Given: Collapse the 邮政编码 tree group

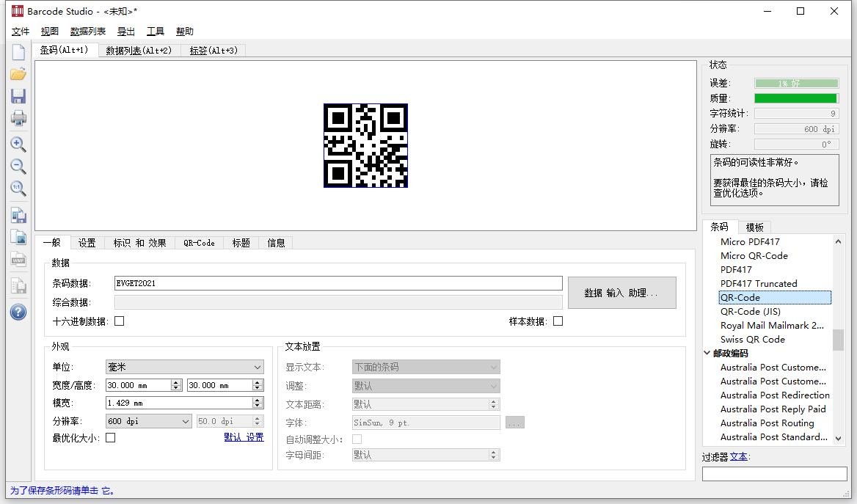Looking at the screenshot, I should [707, 353].
